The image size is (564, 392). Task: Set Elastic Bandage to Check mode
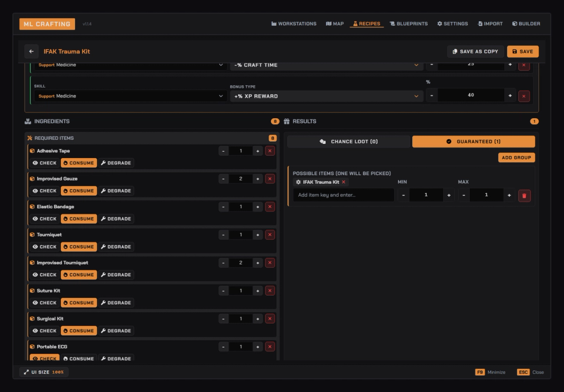coord(45,219)
